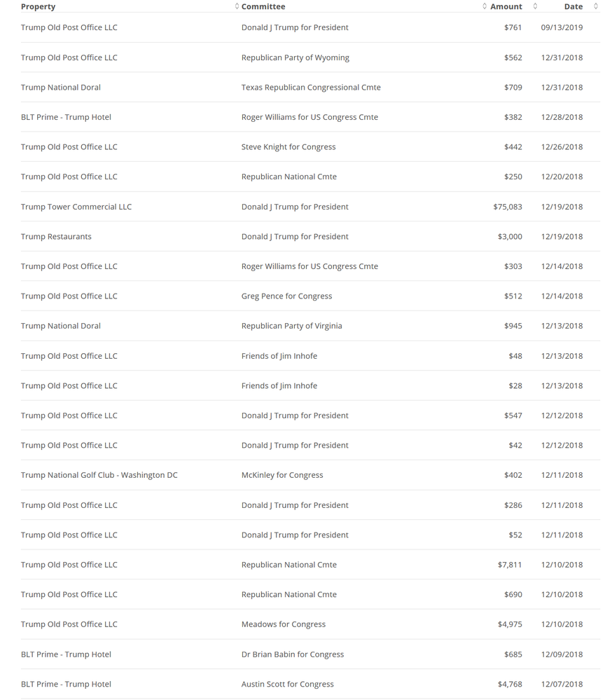Sort by Date using arrow icon
The height and width of the screenshot is (700, 612).
(x=595, y=6)
